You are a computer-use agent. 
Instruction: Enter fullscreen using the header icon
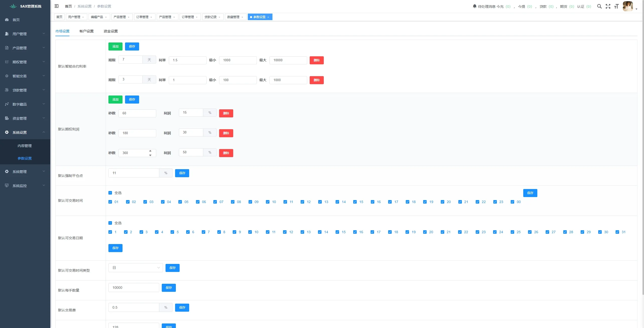point(608,6)
